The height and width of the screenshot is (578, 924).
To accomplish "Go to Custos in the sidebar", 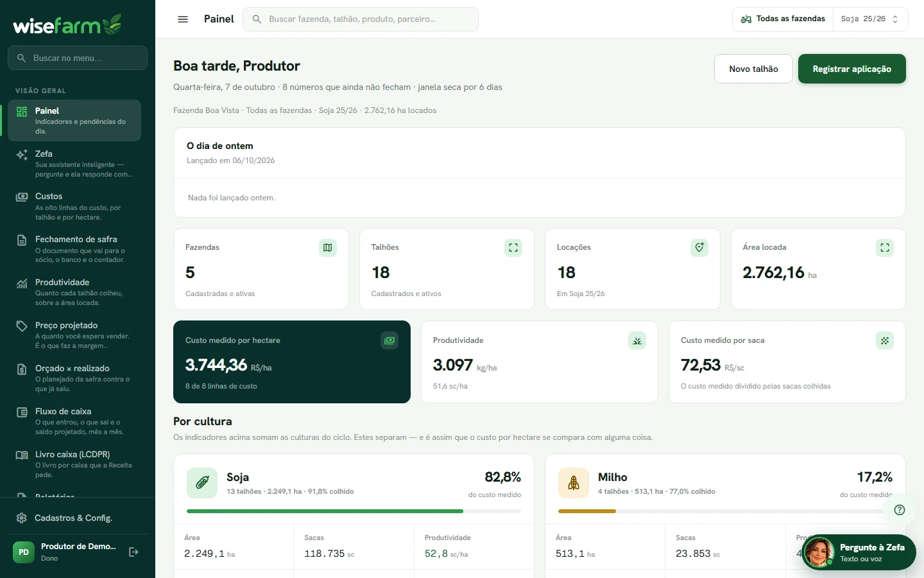I will 74,206.
